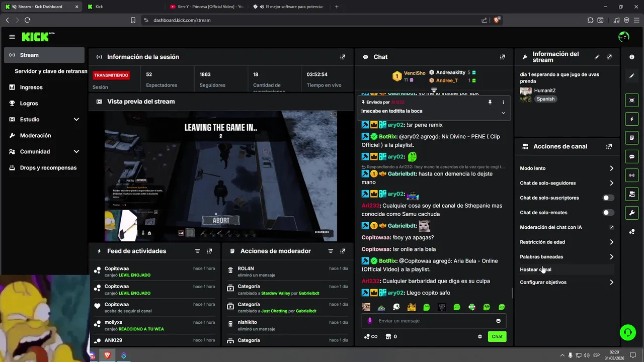Click the purple microphone icon in message box
This screenshot has height=362, width=644.
370,321
